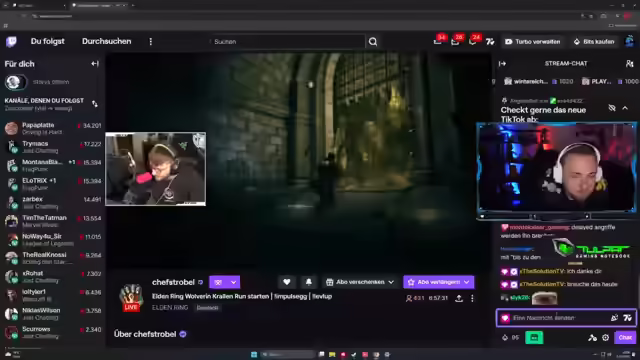Toggle notification bell for chefstrobel
This screenshot has width=640, height=360.
pos(309,282)
